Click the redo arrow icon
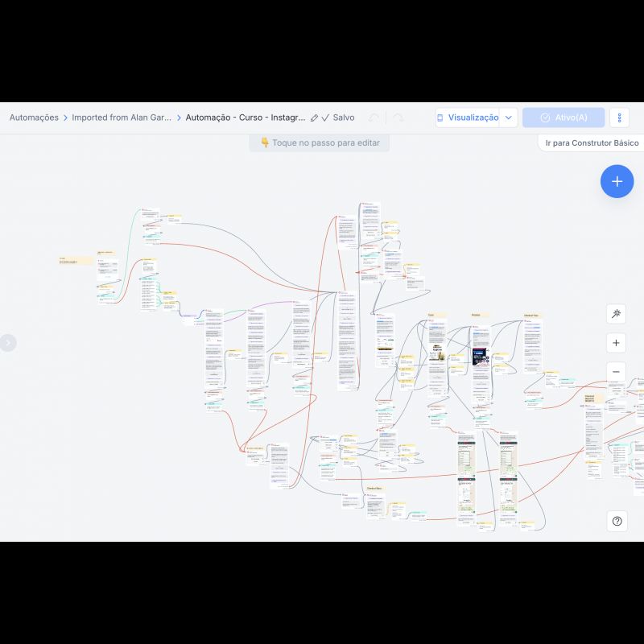This screenshot has height=644, width=644. coord(398,118)
